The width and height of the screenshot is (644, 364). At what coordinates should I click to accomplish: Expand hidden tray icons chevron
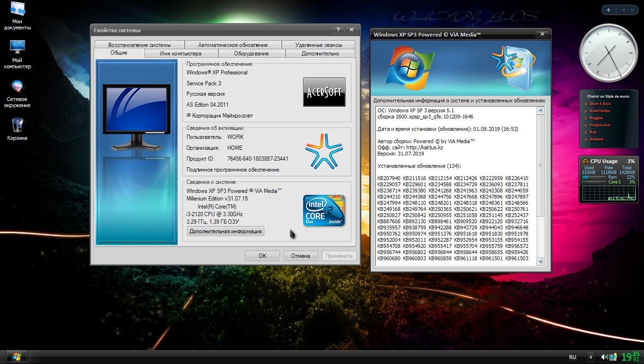(591, 357)
